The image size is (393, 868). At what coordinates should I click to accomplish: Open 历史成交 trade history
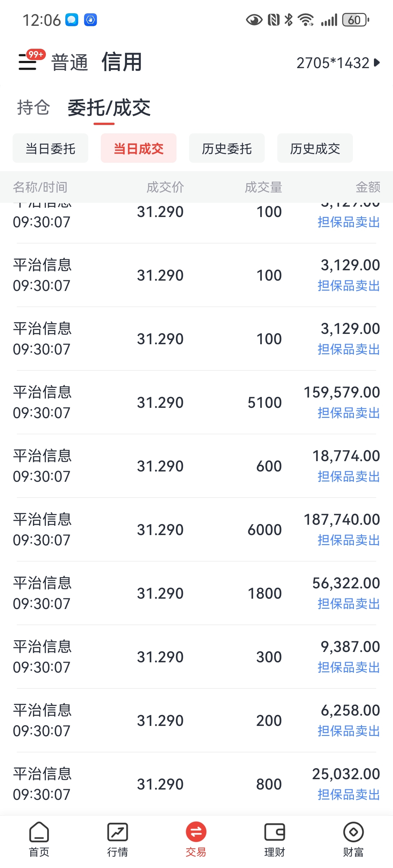click(315, 148)
